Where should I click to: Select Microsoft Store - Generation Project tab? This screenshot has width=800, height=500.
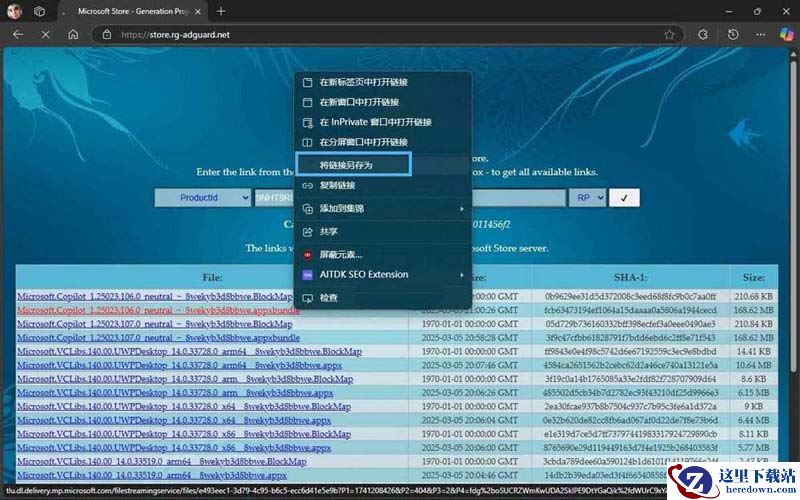click(133, 11)
